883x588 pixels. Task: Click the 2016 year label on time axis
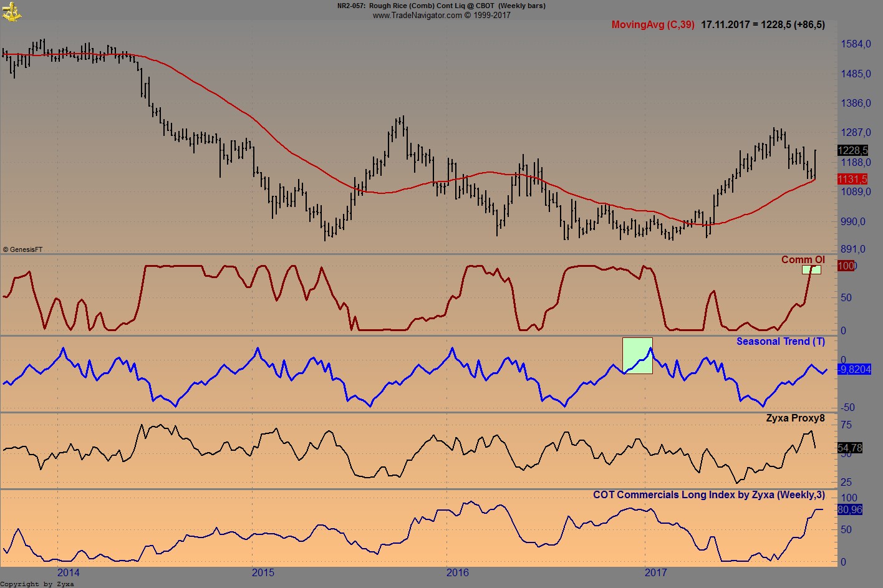pos(458,572)
